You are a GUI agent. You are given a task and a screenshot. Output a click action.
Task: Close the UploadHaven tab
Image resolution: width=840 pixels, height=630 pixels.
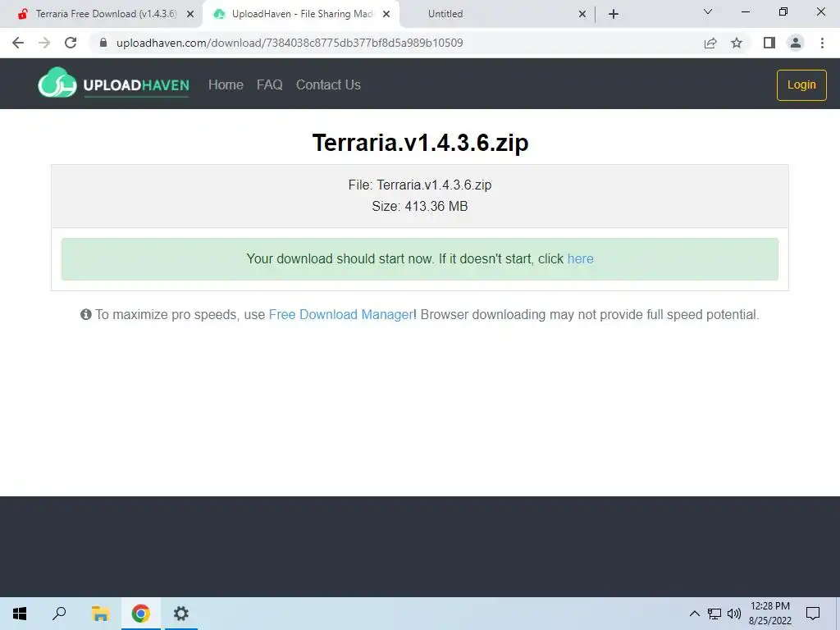(386, 14)
